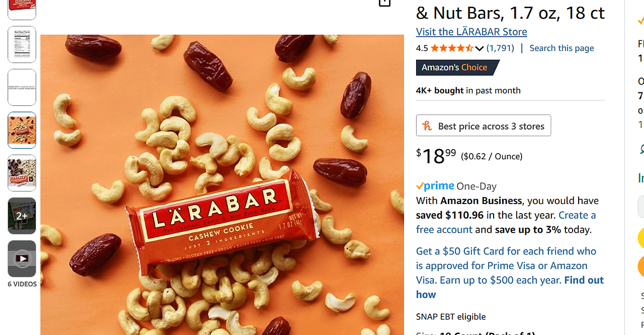Click Search this page
Image resolution: width=644 pixels, height=335 pixels.
tap(561, 48)
